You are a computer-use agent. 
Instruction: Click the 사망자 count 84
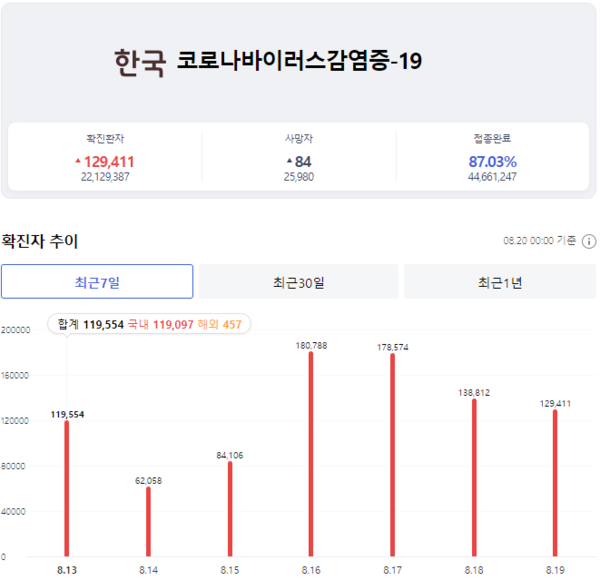pos(303,162)
